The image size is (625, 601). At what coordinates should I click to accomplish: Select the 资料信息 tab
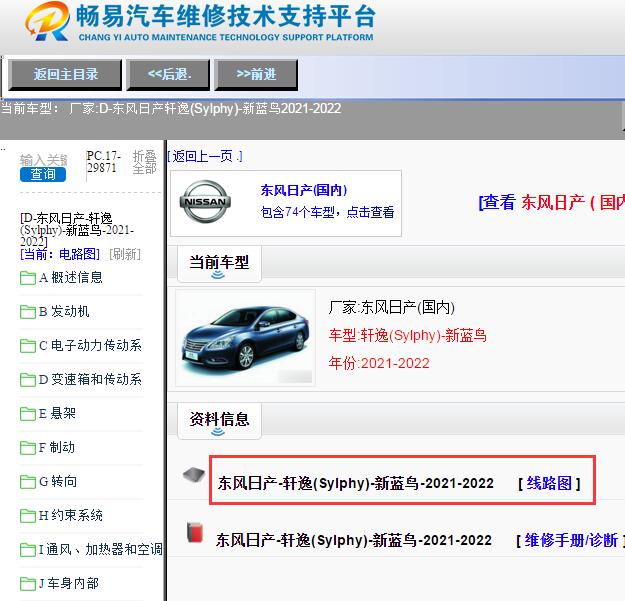pyautogui.click(x=219, y=421)
